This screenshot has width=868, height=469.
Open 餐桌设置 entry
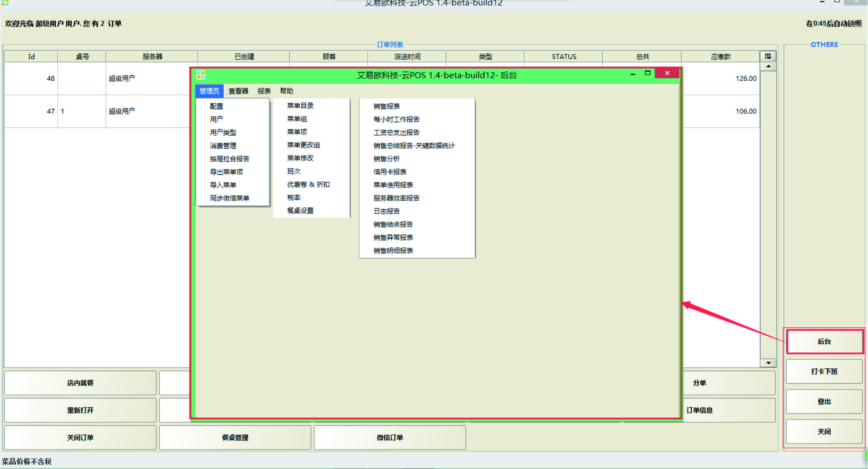pyautogui.click(x=300, y=211)
